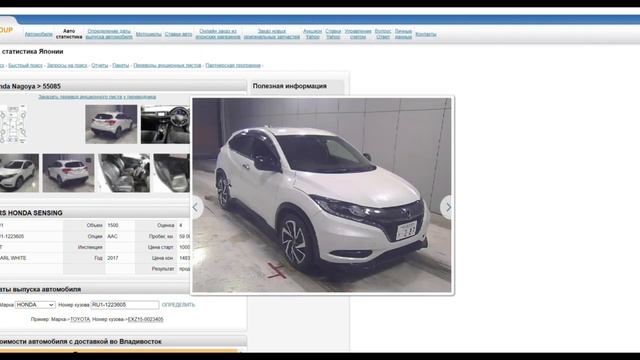Image resolution: width=640 pixels, height=360 pixels.
Task: Open the Управление счетом nav link
Action: [358, 34]
